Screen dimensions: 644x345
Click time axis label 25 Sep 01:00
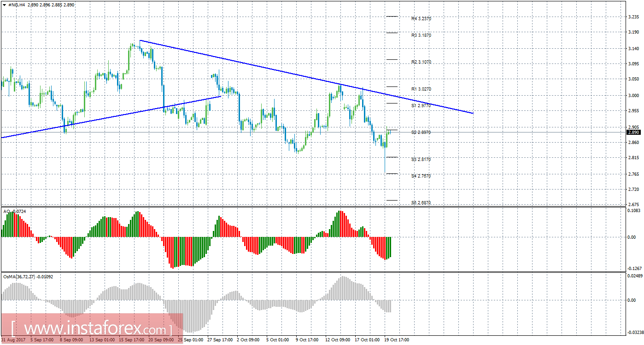coord(190,340)
